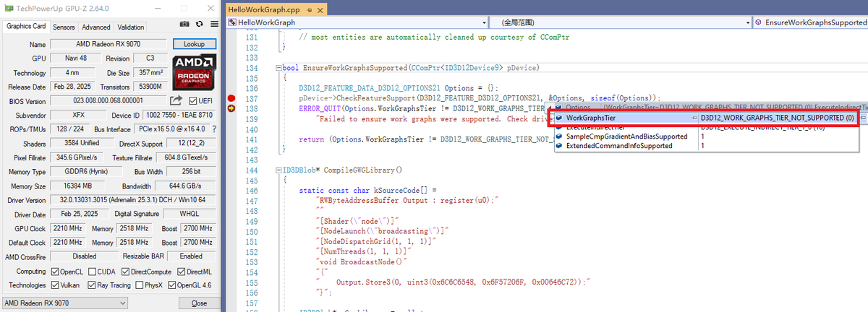868x312 pixels.
Task: Click the Digital Signature WHQL value
Action: [189, 214]
